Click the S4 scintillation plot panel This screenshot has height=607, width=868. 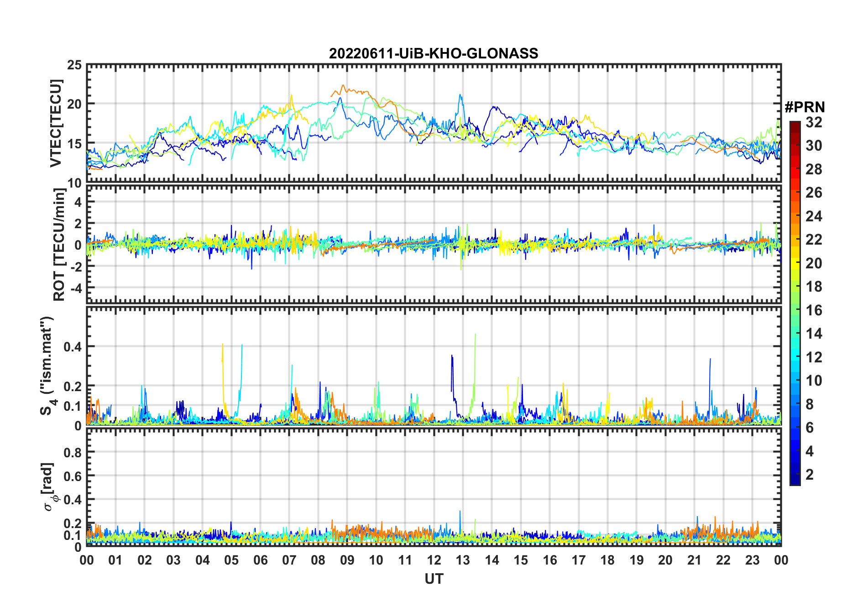(x=434, y=366)
